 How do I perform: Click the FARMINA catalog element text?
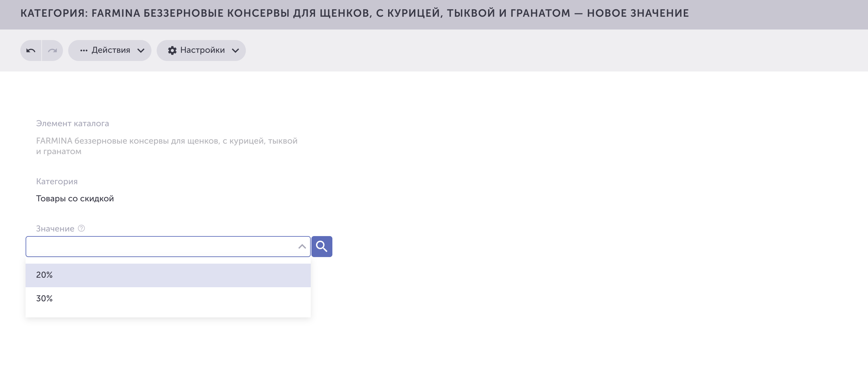[x=167, y=146]
